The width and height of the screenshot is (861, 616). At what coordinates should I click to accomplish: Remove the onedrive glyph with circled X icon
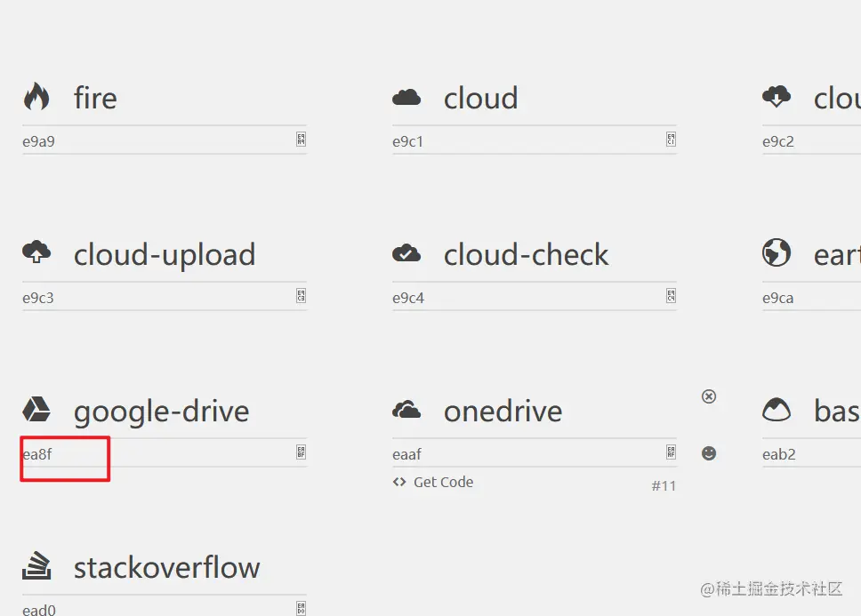[x=709, y=396]
